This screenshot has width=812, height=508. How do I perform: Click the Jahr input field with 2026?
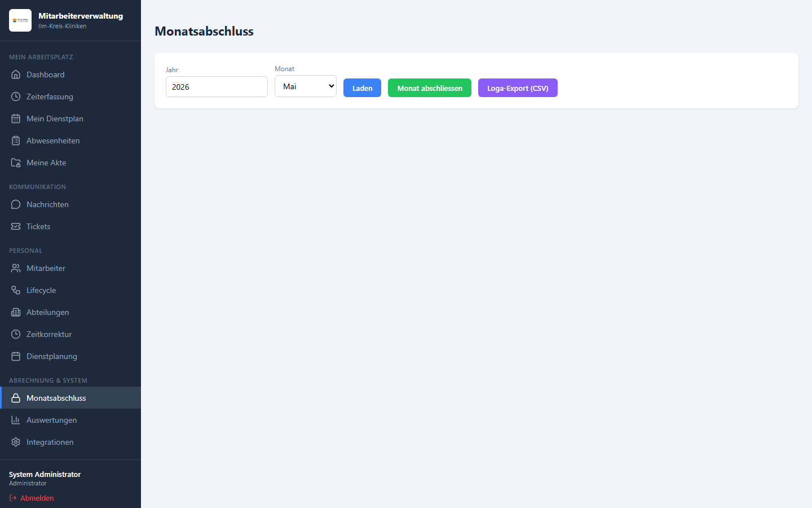217,87
